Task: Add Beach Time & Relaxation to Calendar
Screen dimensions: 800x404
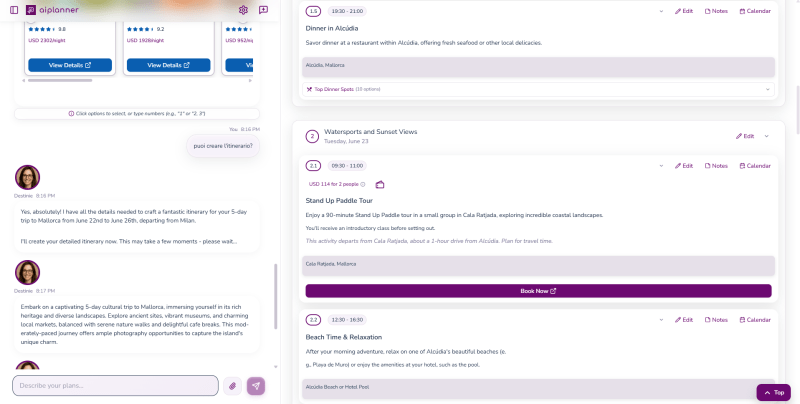Action: pyautogui.click(x=755, y=319)
